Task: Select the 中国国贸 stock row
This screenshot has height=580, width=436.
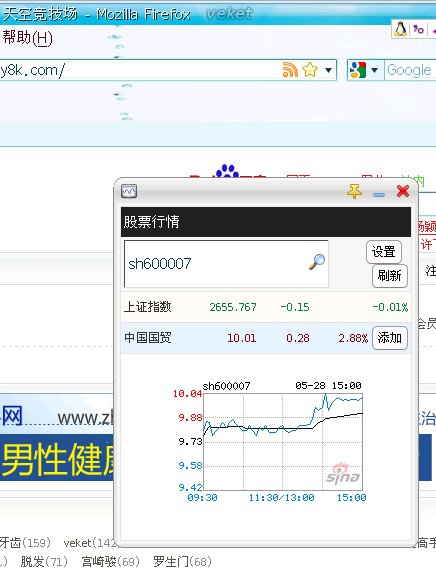Action: point(266,338)
